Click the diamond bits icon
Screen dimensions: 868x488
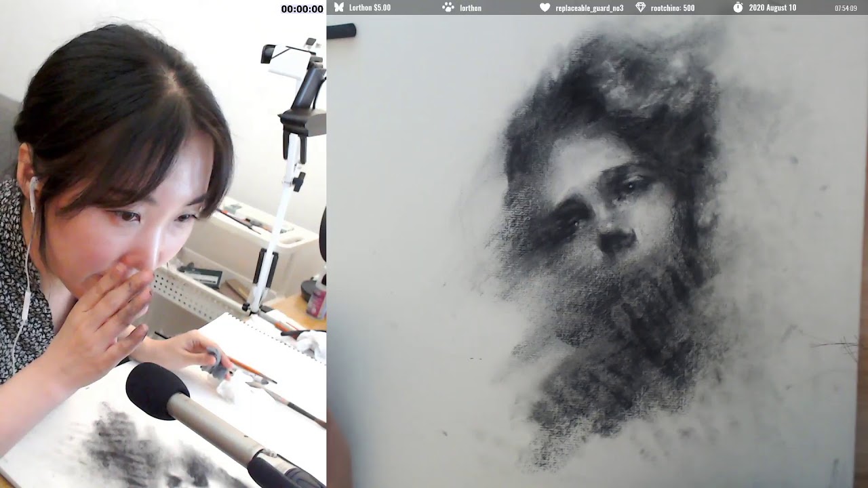[641, 7]
